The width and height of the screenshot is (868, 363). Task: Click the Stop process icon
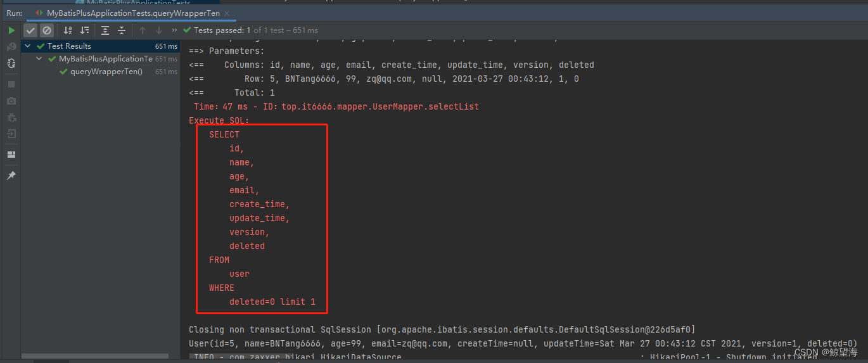pyautogui.click(x=11, y=84)
